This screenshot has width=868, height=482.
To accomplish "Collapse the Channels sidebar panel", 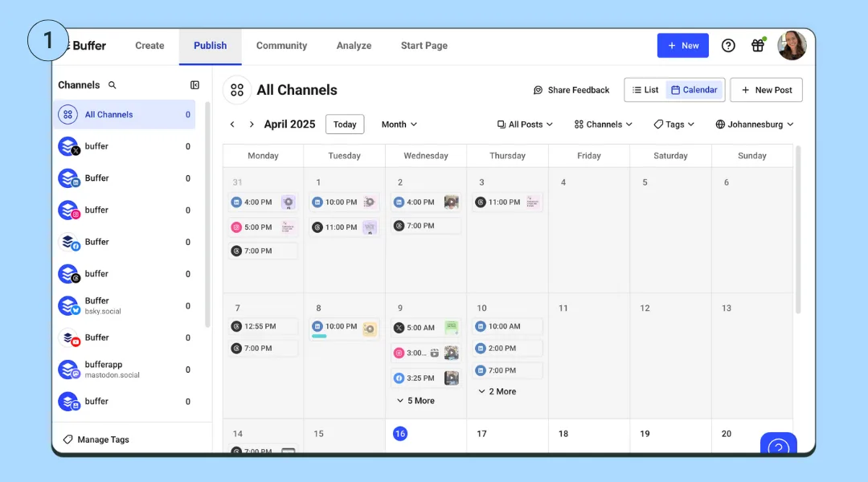I will 194,84.
